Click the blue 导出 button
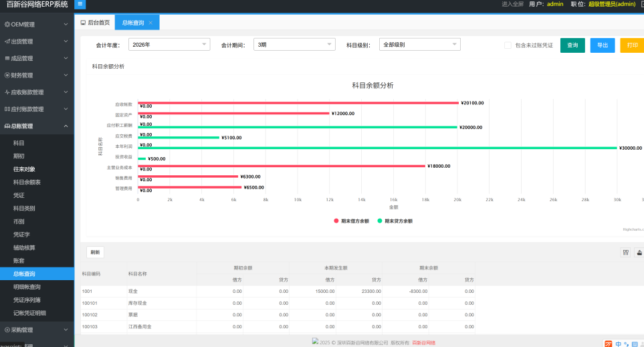Screen dimensions: 644x347 coord(602,45)
